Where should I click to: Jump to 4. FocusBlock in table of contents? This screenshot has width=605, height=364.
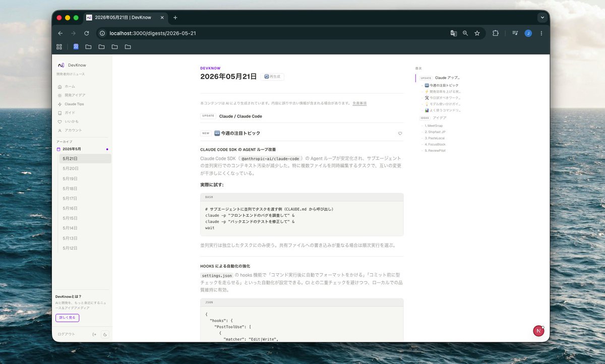[x=435, y=144]
